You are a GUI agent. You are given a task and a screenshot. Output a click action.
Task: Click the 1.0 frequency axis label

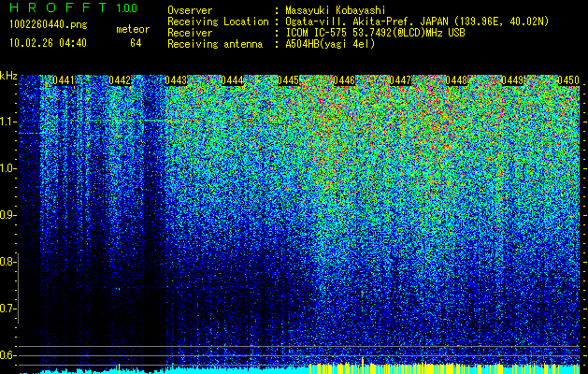pos(7,168)
